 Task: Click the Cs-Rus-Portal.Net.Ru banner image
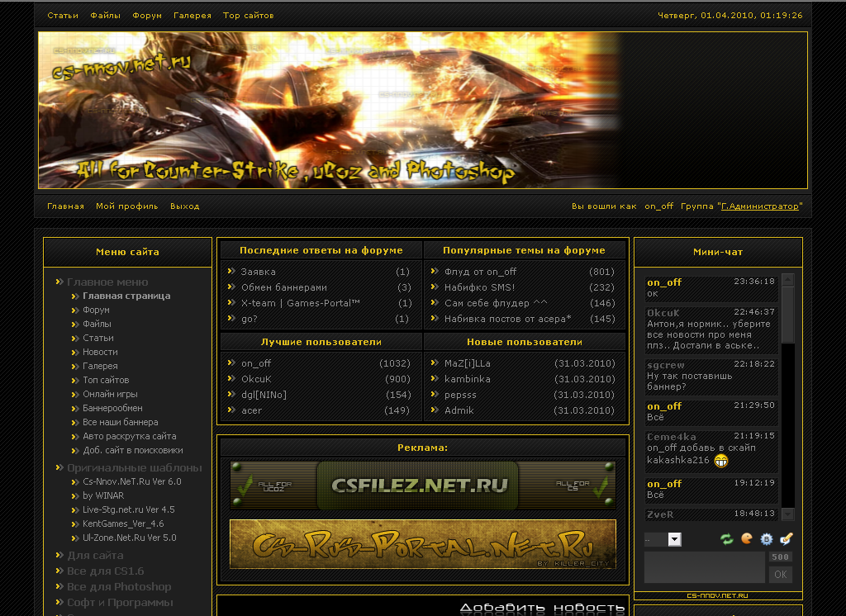pos(422,544)
